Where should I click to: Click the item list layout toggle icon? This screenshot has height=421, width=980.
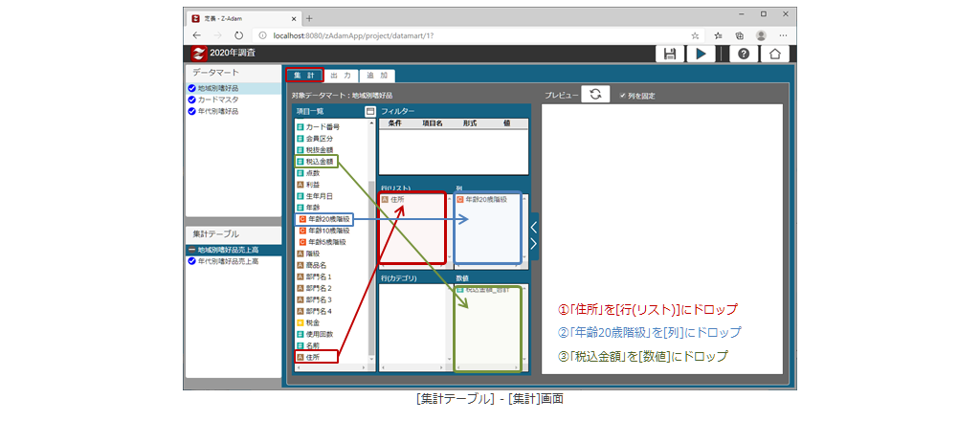pos(369,111)
